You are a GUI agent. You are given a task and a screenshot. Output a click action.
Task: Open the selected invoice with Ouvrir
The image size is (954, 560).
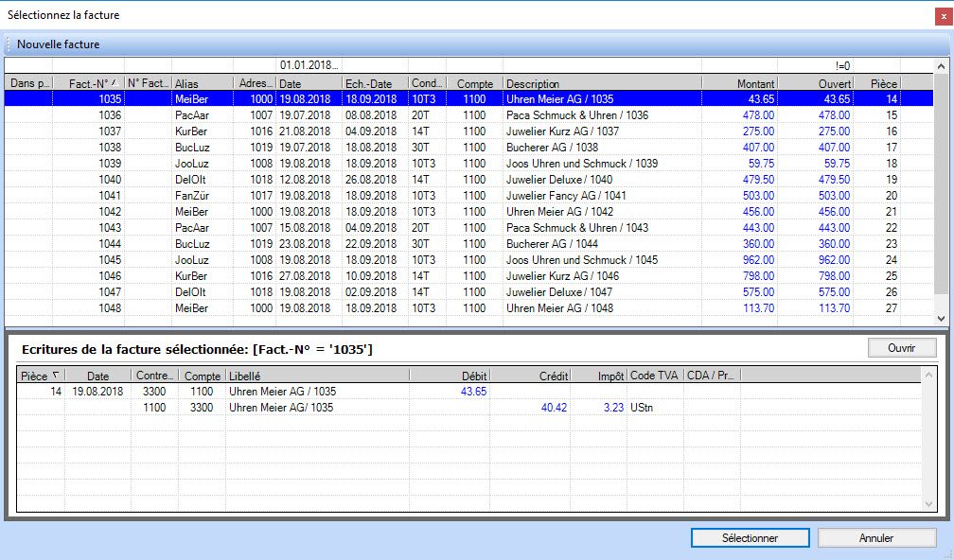901,348
